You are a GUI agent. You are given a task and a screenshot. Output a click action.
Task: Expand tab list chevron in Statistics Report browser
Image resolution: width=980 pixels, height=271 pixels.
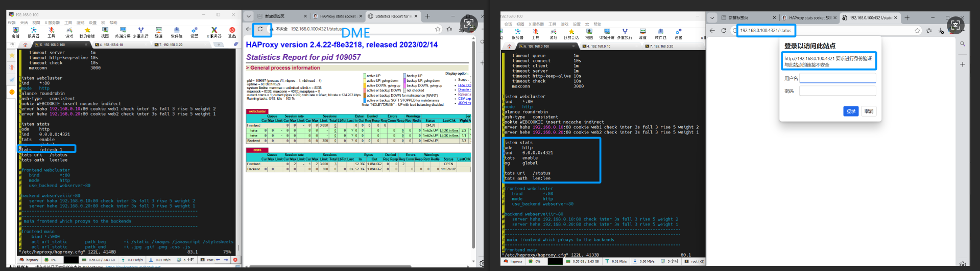[x=248, y=16]
